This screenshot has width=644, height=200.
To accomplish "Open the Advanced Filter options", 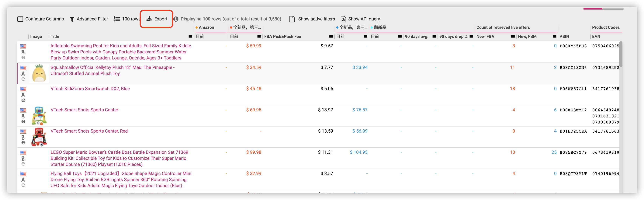I will pyautogui.click(x=89, y=19).
